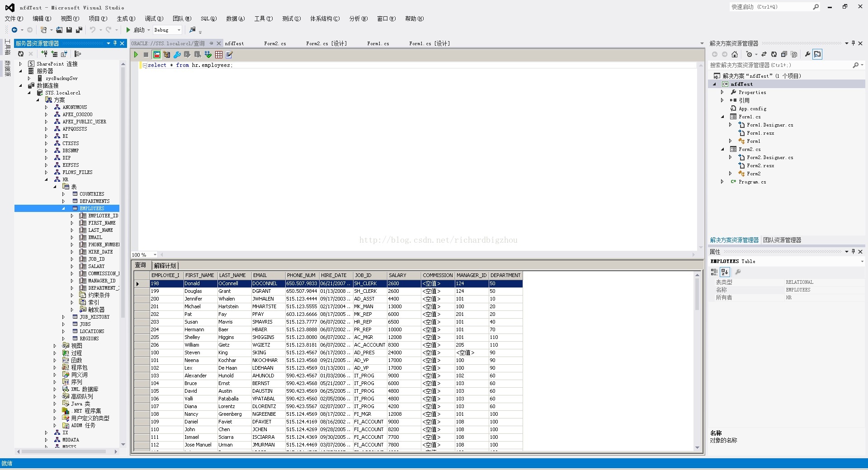
Task: Click the 启动 start debugging button
Action: [136, 30]
